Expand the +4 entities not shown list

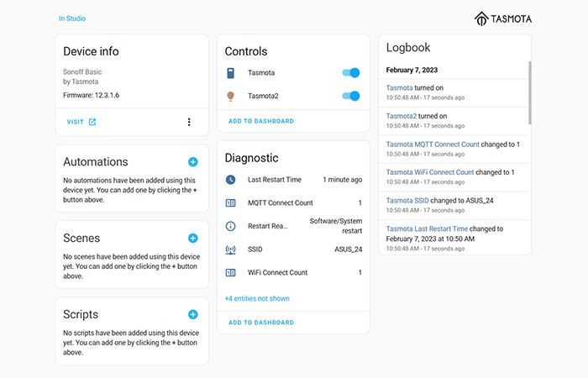coord(257,298)
